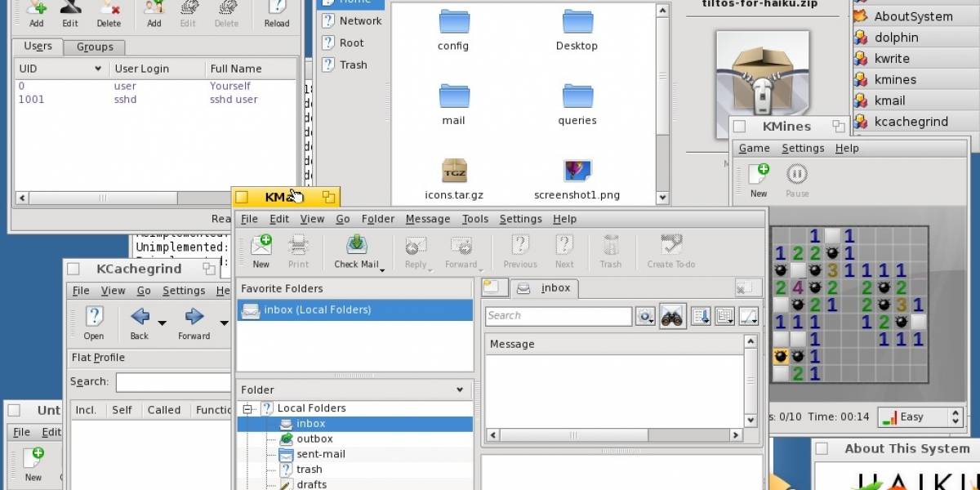Click the KMail Search messages field
This screenshot has height=490, width=980.
[559, 316]
